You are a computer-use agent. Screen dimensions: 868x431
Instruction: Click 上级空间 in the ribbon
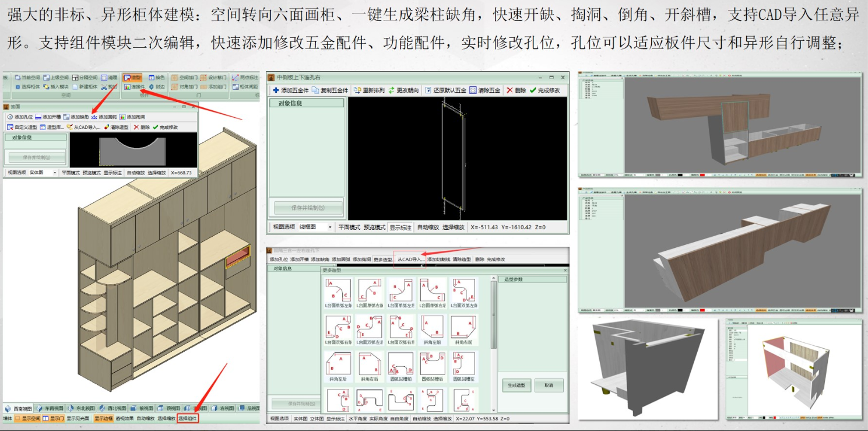56,78
